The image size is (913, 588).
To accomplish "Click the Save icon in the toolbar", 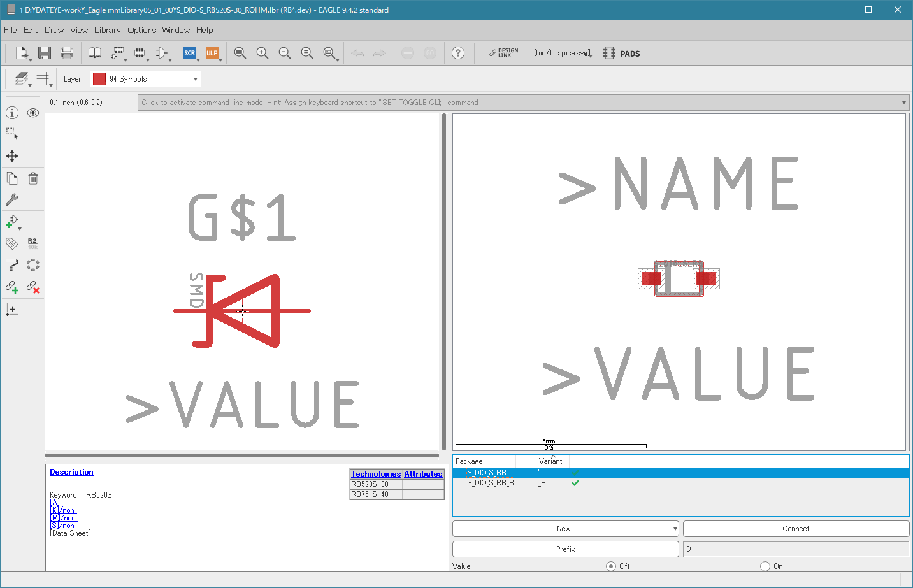I will coord(45,53).
